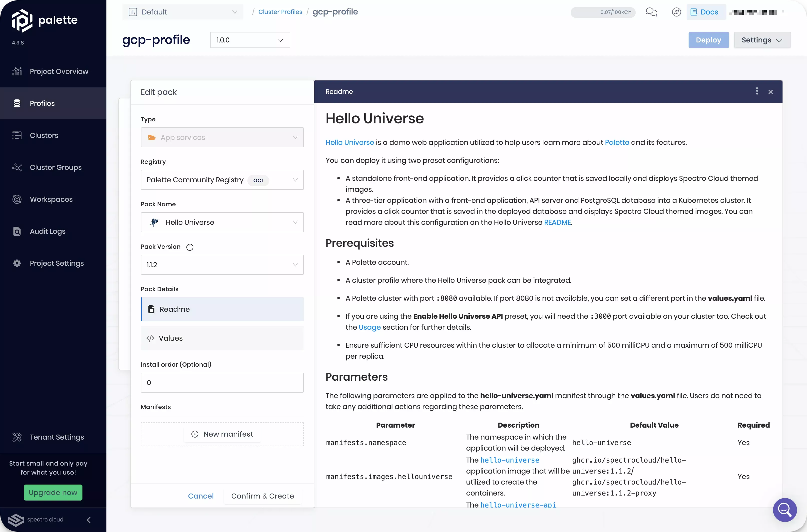Select the Readme pack details tab
The image size is (807, 532).
222,309
